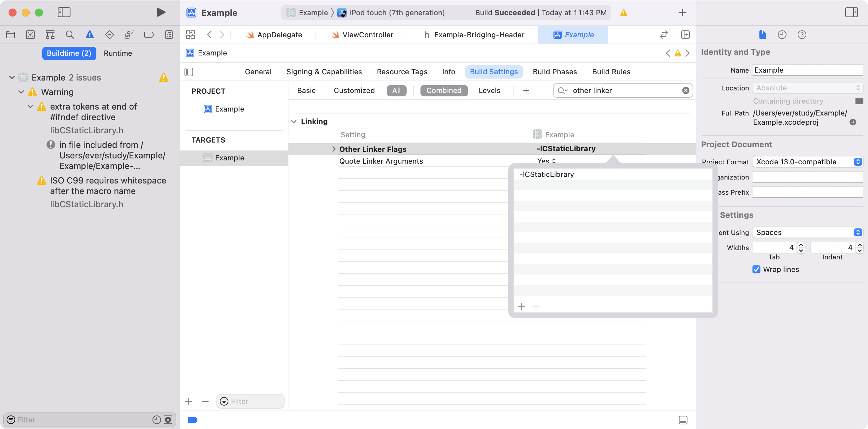
Task: Collapse the Warning group in issues
Action: 21,92
